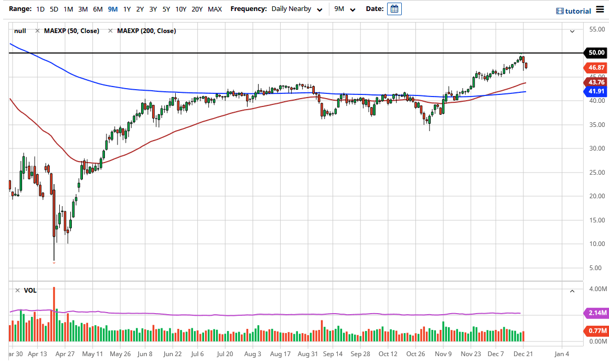This screenshot has width=609, height=364.
Task: Open the site hamburger menu
Action: pos(601,9)
